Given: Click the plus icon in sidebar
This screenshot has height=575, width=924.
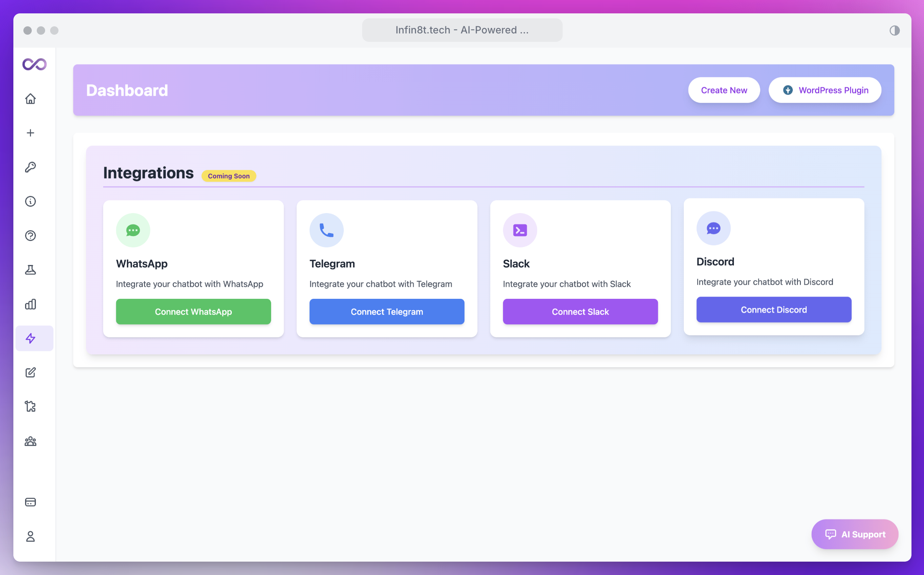Looking at the screenshot, I should point(30,133).
